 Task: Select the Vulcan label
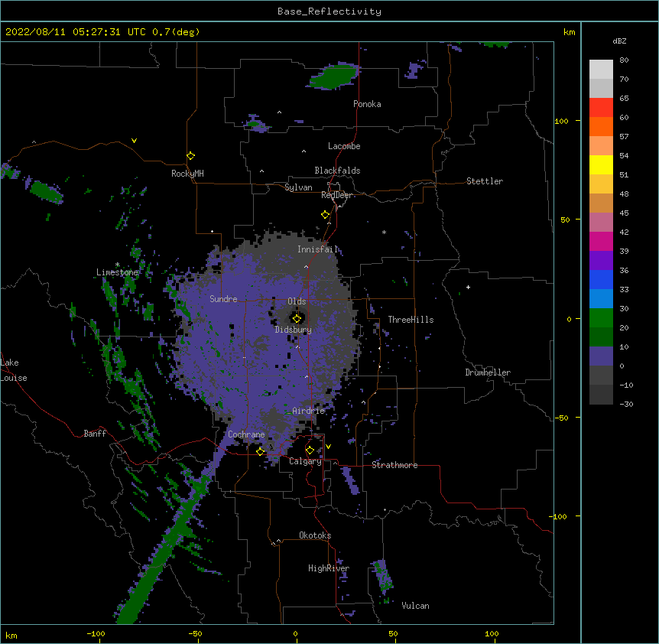415,606
